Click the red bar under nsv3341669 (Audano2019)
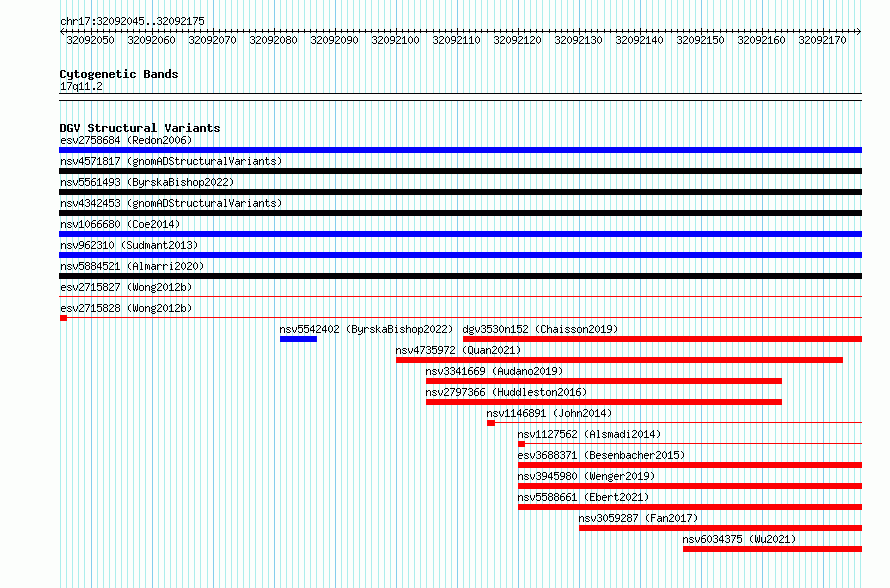890x588 pixels. click(x=604, y=381)
